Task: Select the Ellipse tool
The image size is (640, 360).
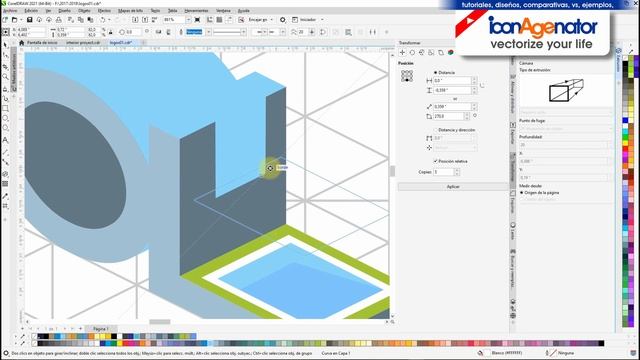Action: [5, 118]
